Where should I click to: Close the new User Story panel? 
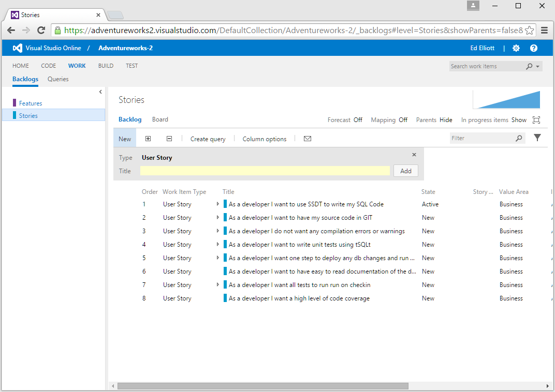pyautogui.click(x=414, y=155)
